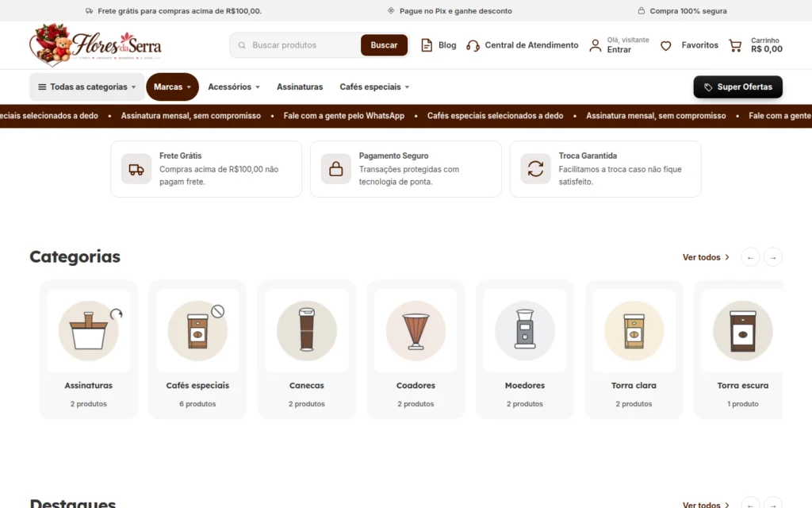
Task: Open the Blog document icon
Action: point(426,45)
